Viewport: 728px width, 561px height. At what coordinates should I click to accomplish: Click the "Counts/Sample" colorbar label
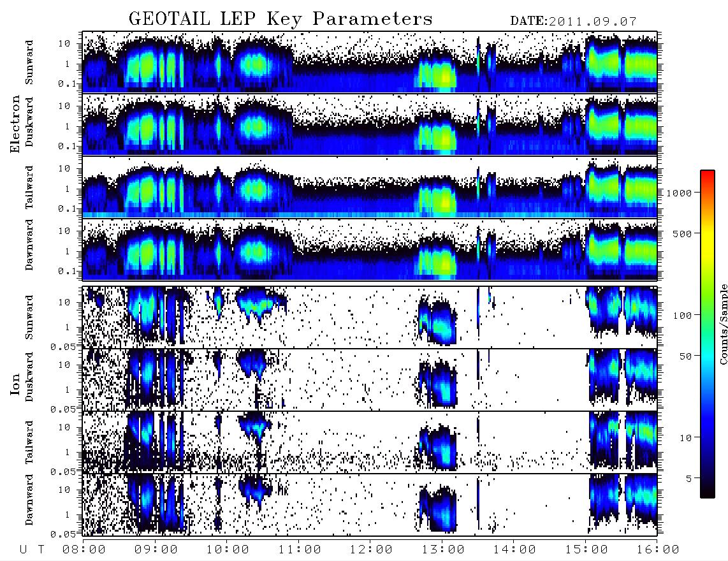point(723,324)
